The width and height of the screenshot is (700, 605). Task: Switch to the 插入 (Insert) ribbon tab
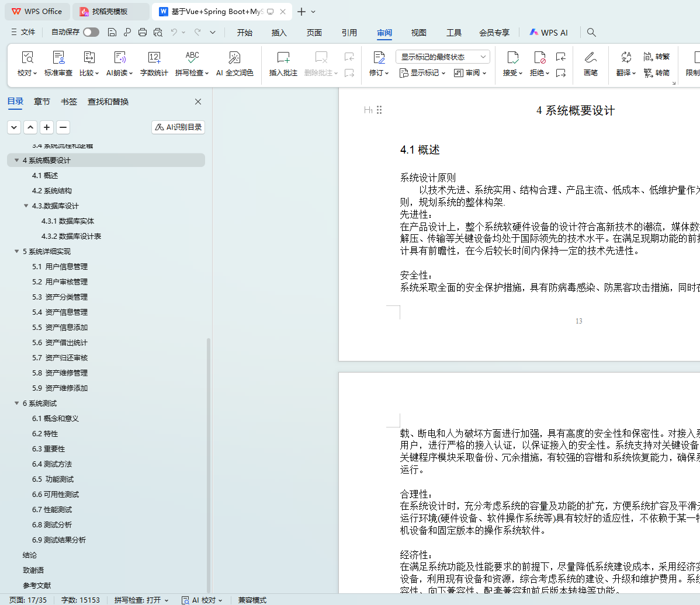tap(279, 33)
